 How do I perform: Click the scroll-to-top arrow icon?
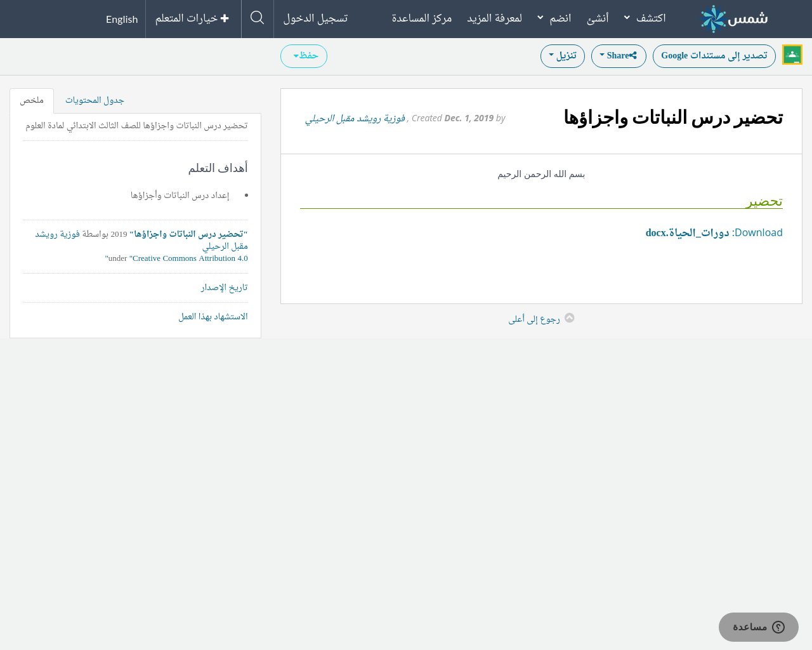(x=569, y=318)
